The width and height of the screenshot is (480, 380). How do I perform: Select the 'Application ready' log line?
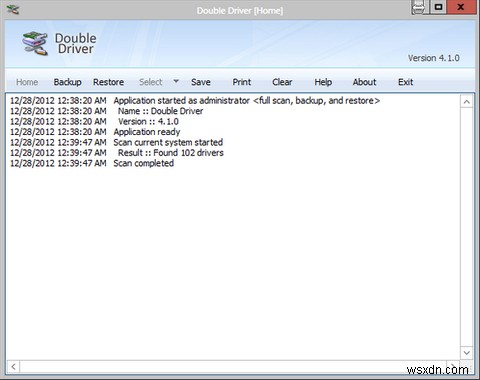95,132
